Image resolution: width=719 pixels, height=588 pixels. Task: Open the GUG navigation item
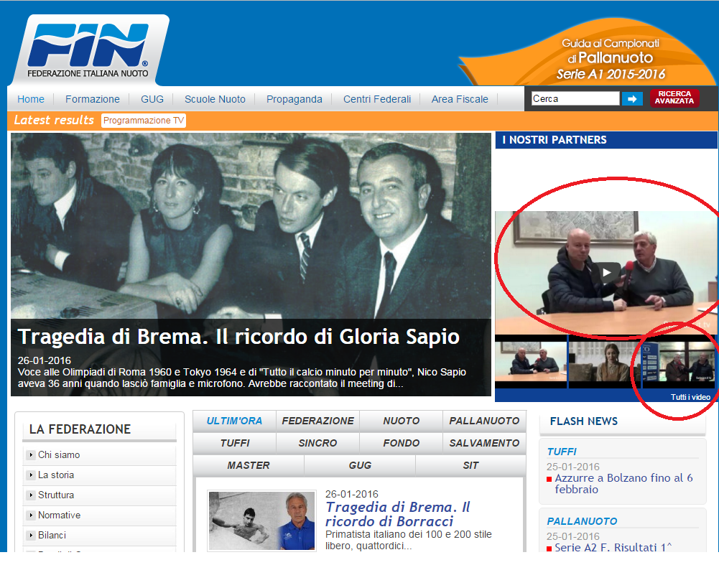pos(152,99)
